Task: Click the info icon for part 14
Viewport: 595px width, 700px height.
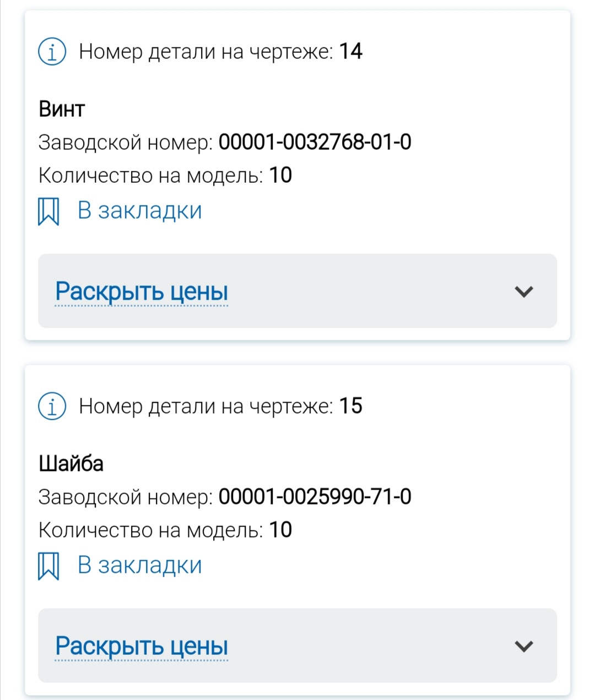Action: 52,52
